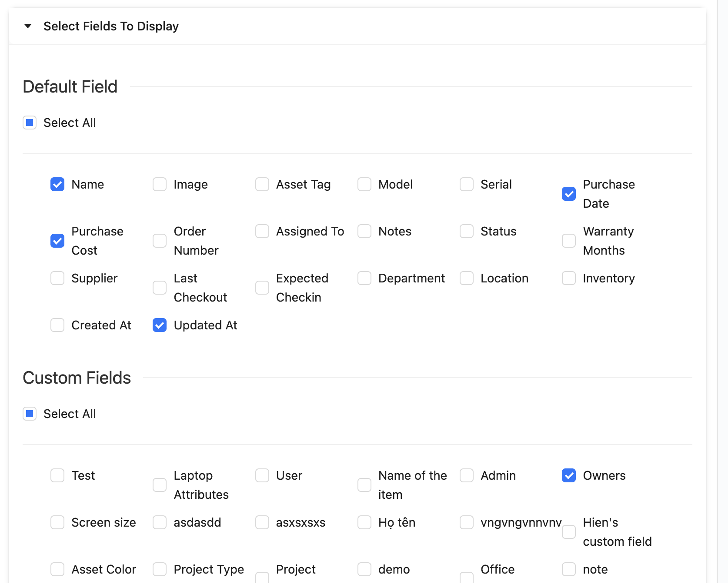The width and height of the screenshot is (728, 584).
Task: Uncheck the Purchase Date checkbox
Action: (569, 194)
